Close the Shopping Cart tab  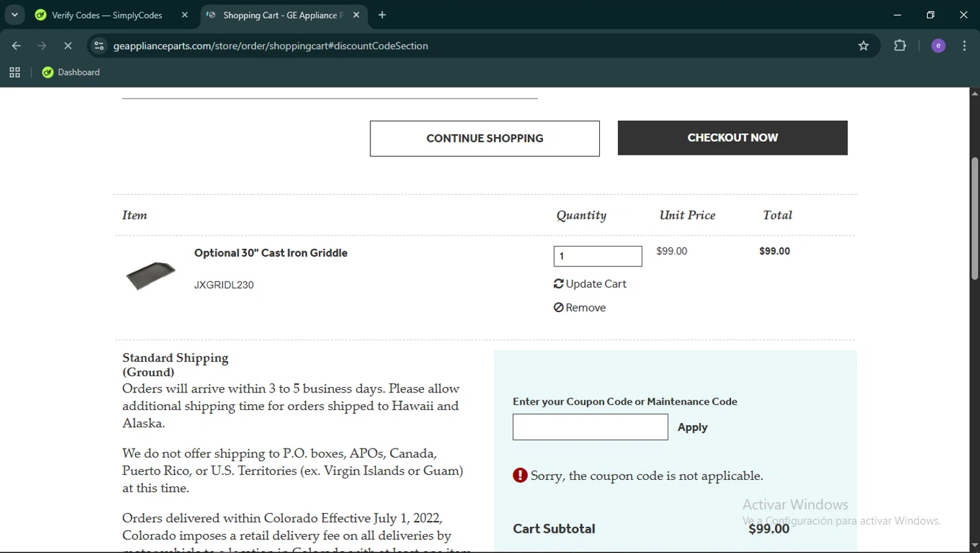click(x=356, y=15)
